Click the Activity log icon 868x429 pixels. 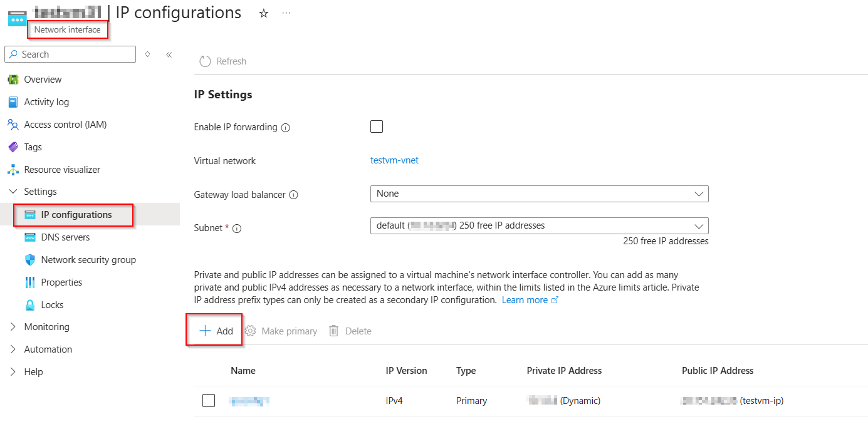pos(13,102)
